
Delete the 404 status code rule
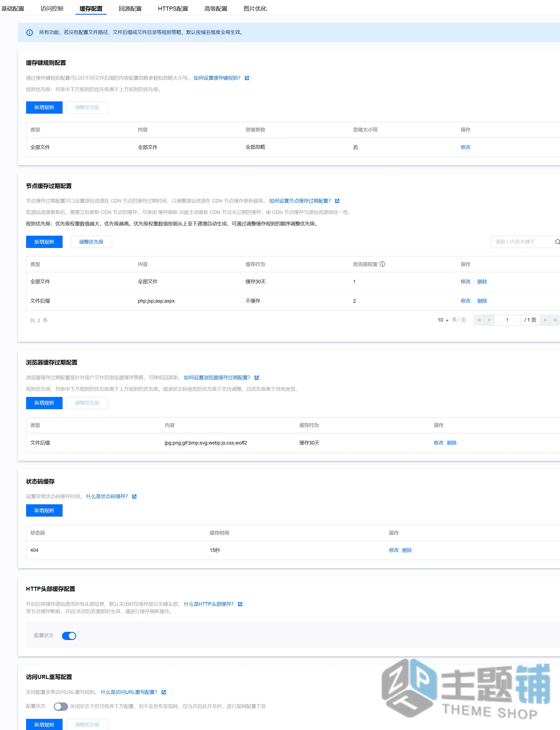tap(407, 550)
